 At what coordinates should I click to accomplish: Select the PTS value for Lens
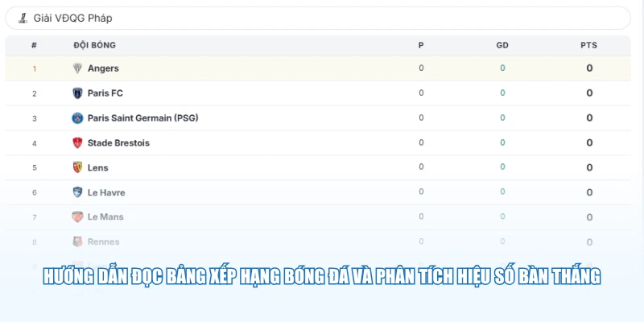tap(589, 167)
